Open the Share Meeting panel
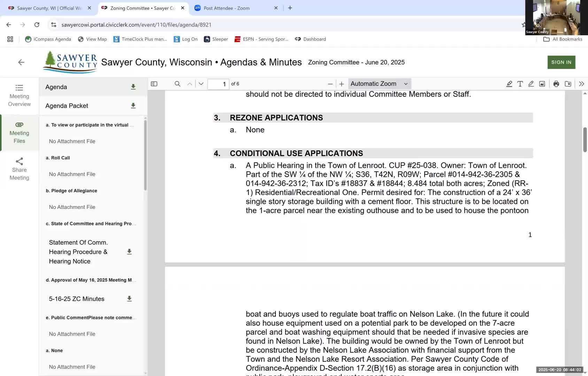Viewport: 588px width, 376px height. tap(20, 169)
